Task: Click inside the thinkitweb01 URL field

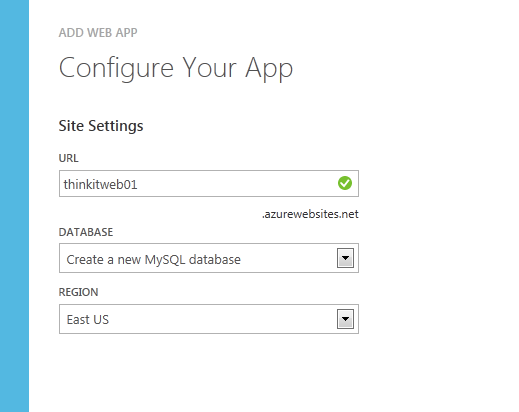Action: (x=209, y=184)
